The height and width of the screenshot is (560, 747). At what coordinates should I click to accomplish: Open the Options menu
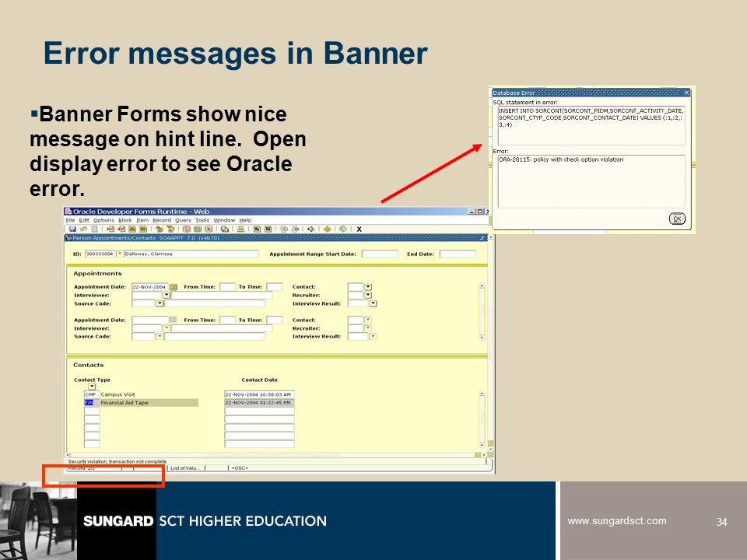click(x=103, y=220)
